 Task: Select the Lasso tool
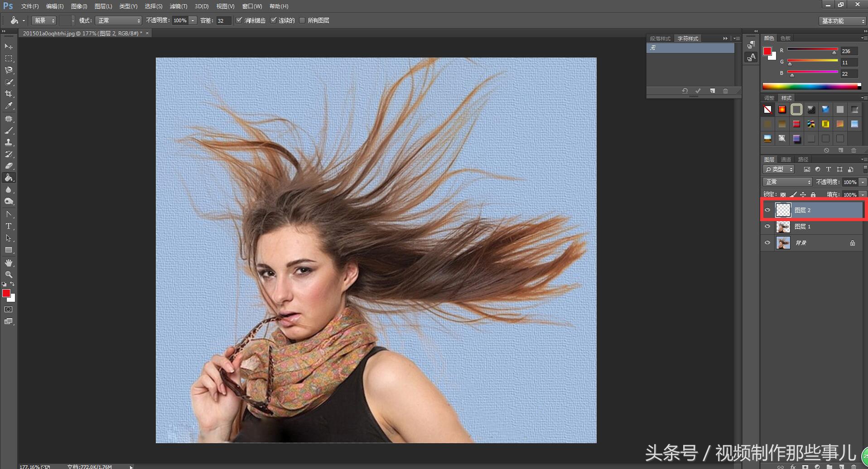(x=9, y=70)
